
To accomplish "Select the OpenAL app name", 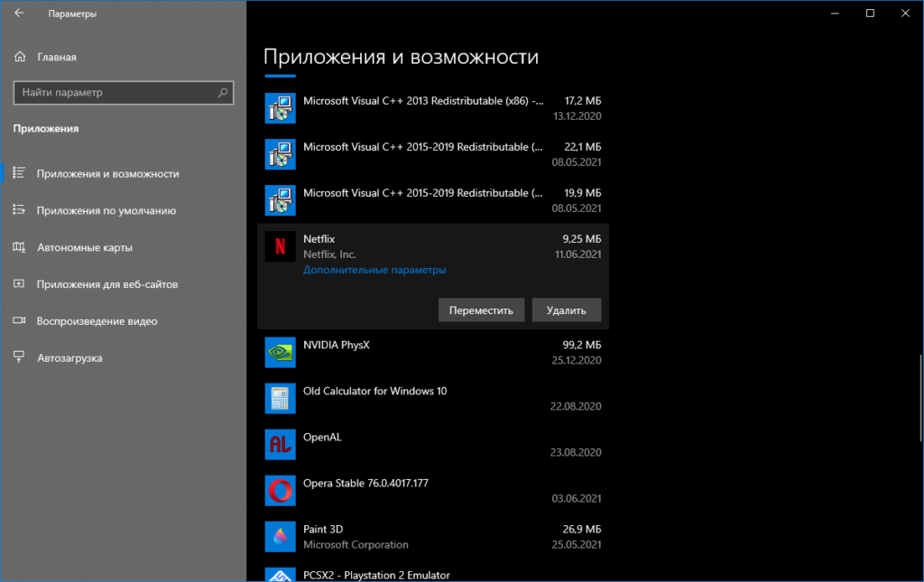I will [x=322, y=437].
